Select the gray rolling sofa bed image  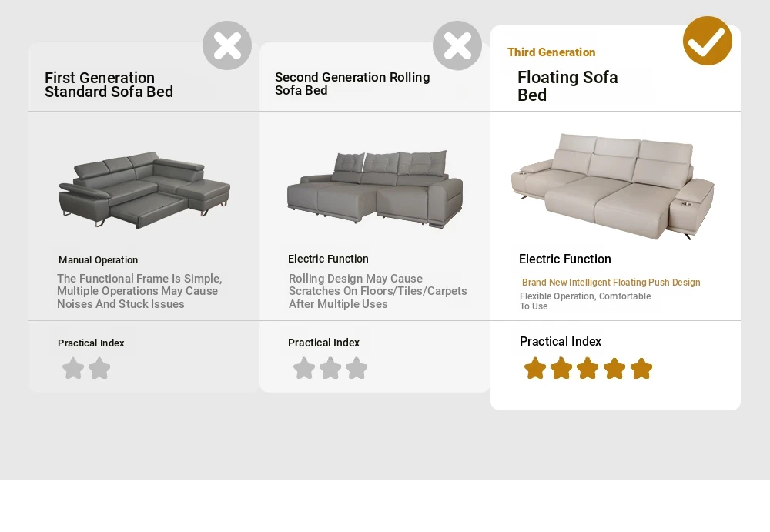(x=375, y=189)
